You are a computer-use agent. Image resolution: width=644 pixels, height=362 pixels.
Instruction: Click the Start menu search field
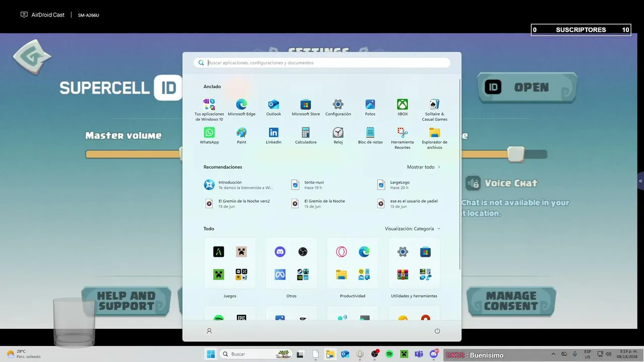pos(322,63)
